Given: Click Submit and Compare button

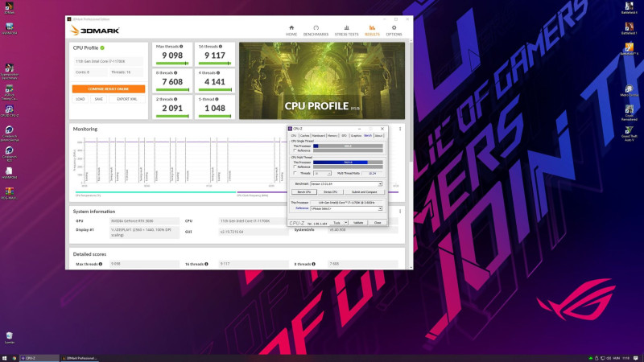Looking at the screenshot, I should click(364, 191).
